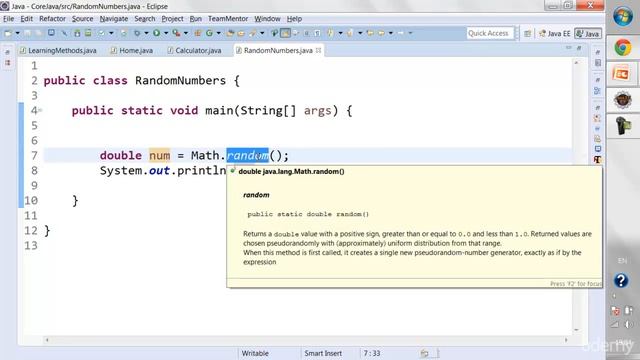Click the blue Help question mark icon
This screenshot has width=640, height=360.
coord(621,281)
